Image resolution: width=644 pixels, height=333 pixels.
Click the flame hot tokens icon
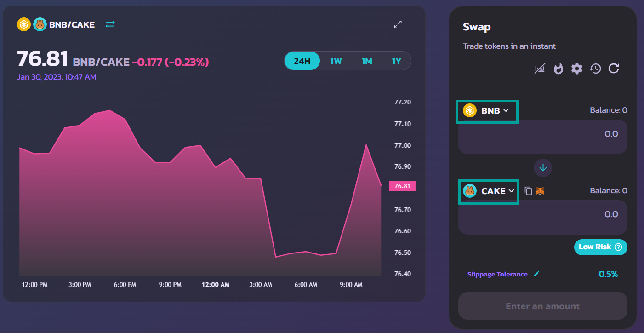click(x=558, y=69)
